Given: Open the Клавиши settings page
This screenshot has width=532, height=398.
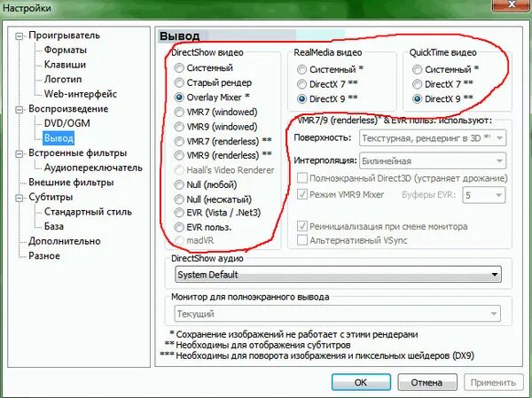Looking at the screenshot, I should [x=65, y=65].
